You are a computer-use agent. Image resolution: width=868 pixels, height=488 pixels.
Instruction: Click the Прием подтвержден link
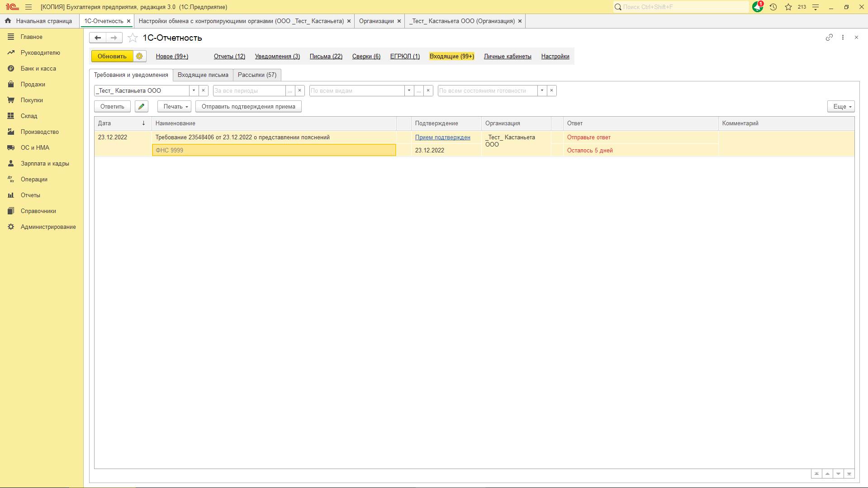(x=442, y=137)
